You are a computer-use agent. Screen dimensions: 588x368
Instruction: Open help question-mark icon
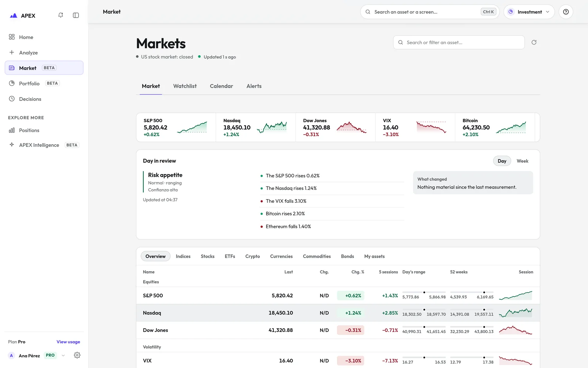pos(566,12)
